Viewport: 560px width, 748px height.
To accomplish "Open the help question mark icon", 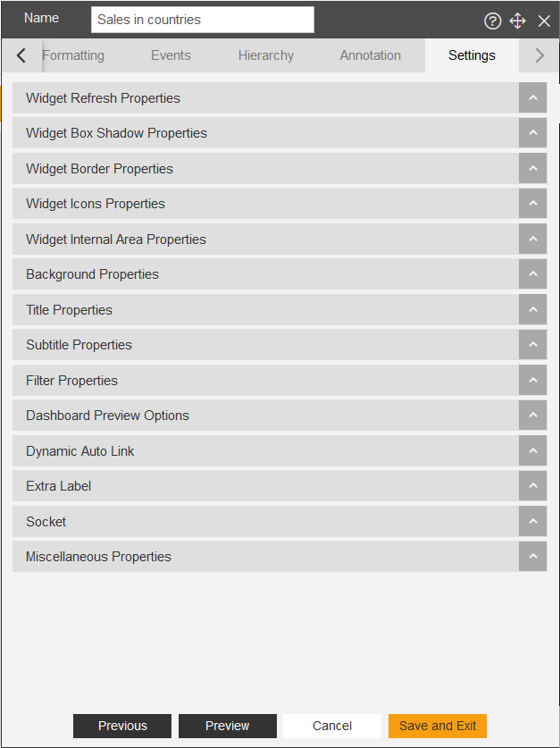I will (492, 21).
